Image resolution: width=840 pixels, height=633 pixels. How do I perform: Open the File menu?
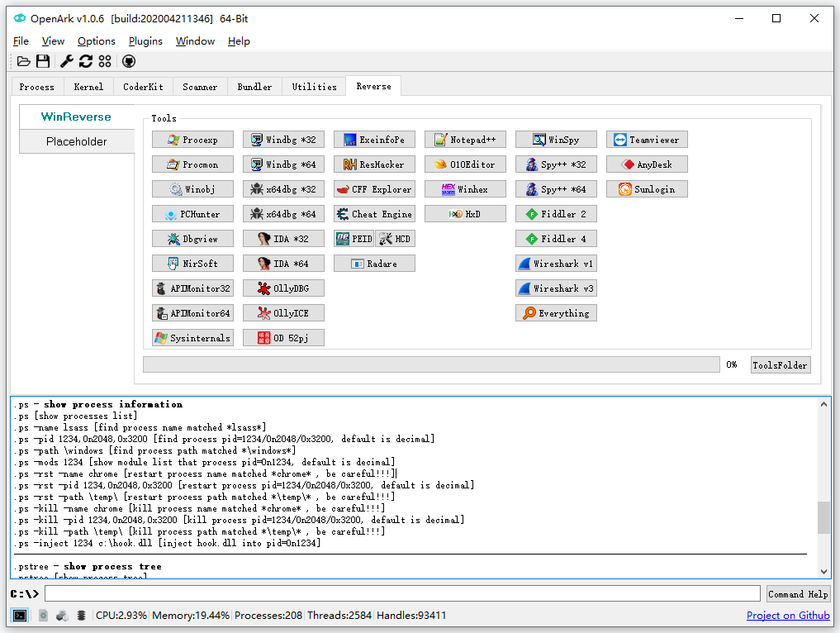point(21,41)
